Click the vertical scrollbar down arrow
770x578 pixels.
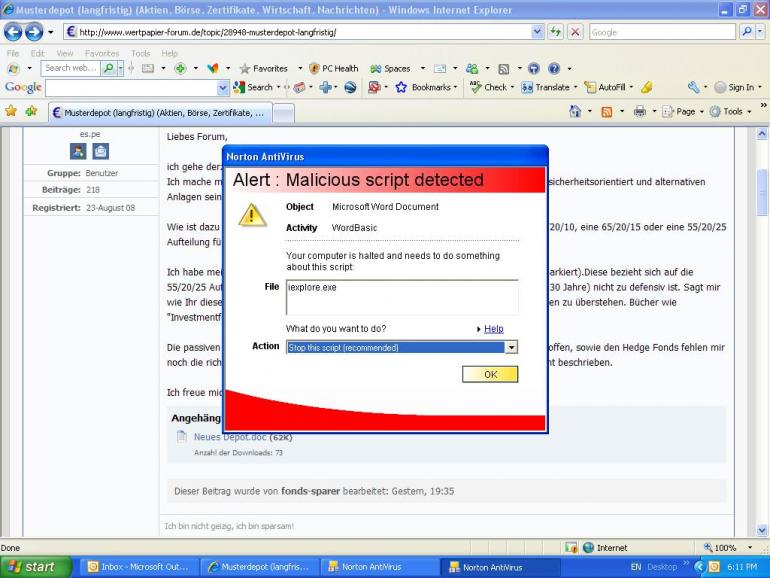pyautogui.click(x=762, y=530)
